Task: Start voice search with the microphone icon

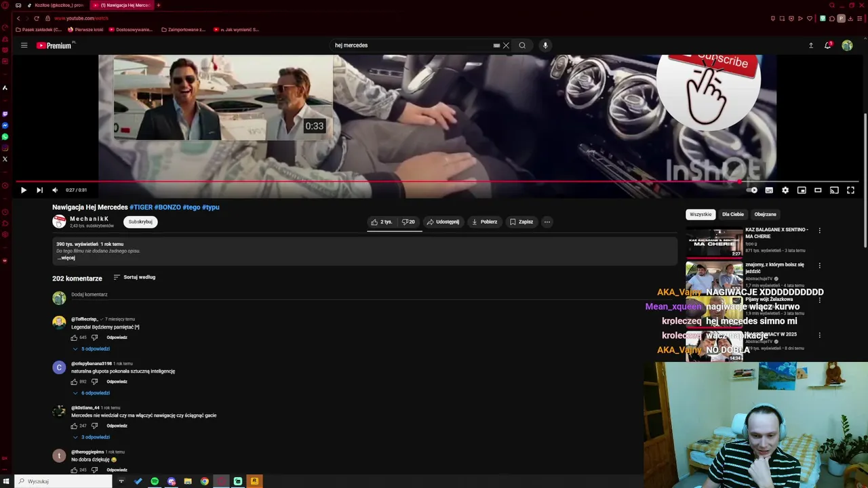Action: tap(545, 45)
